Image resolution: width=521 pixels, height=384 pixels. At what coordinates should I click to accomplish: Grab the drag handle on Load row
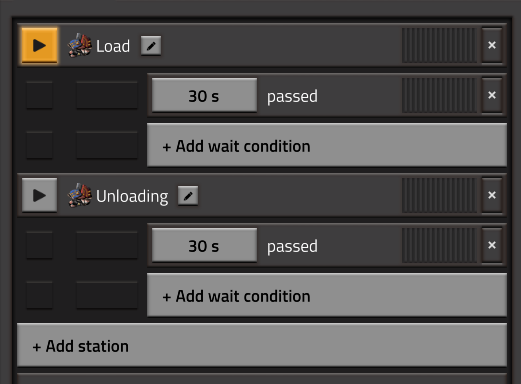[x=439, y=45]
